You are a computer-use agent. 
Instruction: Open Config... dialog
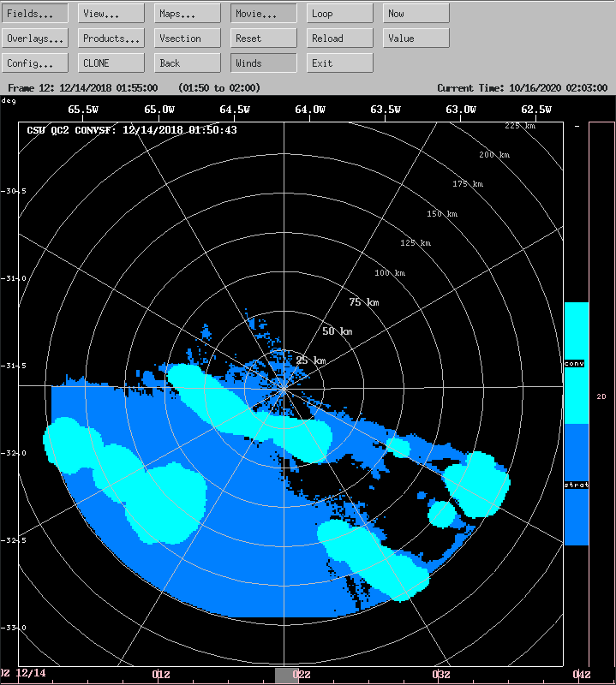(x=35, y=63)
